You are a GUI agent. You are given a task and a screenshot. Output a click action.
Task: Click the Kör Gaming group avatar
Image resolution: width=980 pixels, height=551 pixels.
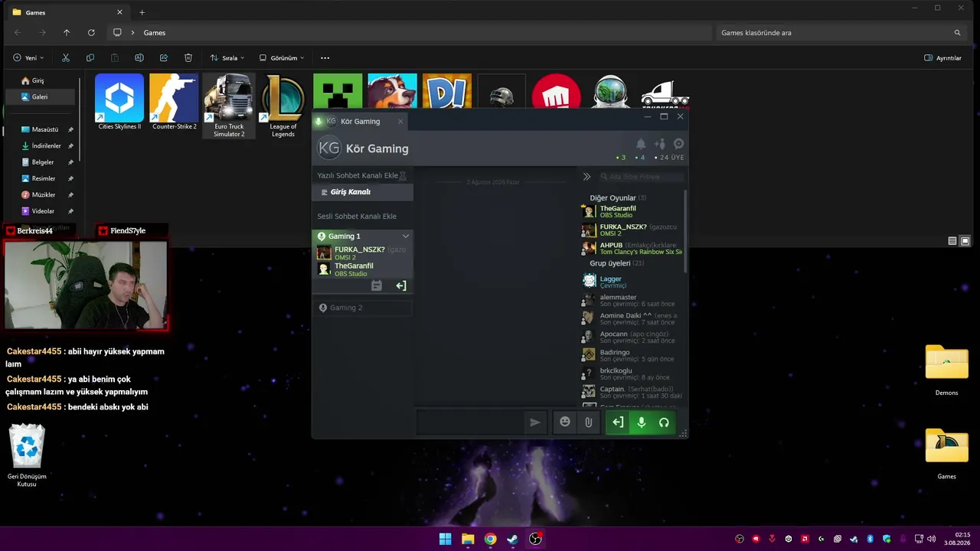coord(328,148)
